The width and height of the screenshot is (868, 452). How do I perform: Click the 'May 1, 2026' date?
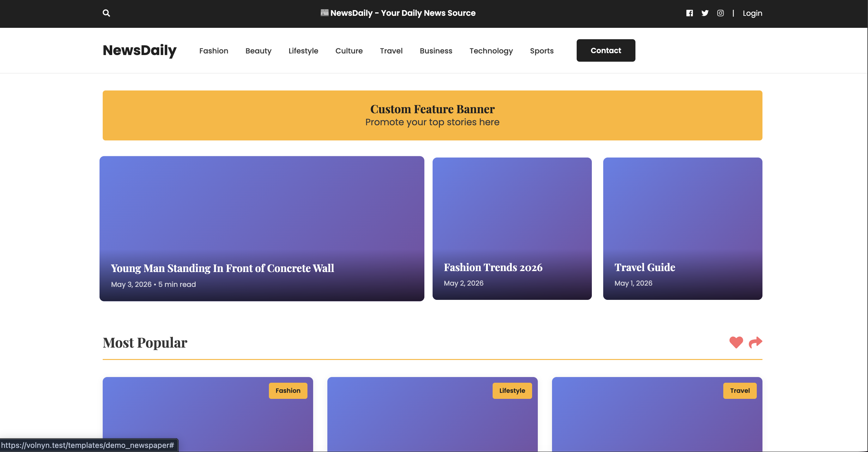[x=634, y=283]
